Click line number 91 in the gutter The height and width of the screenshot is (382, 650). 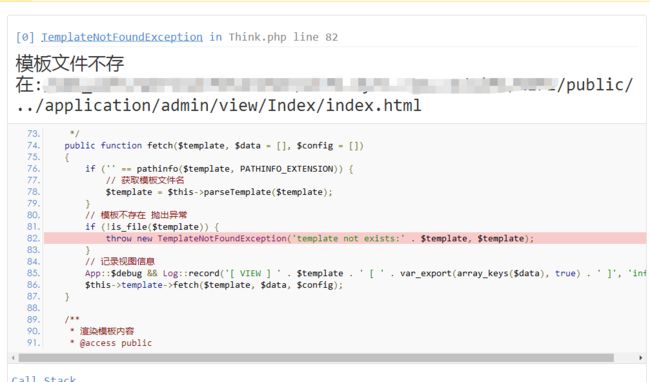pos(33,343)
